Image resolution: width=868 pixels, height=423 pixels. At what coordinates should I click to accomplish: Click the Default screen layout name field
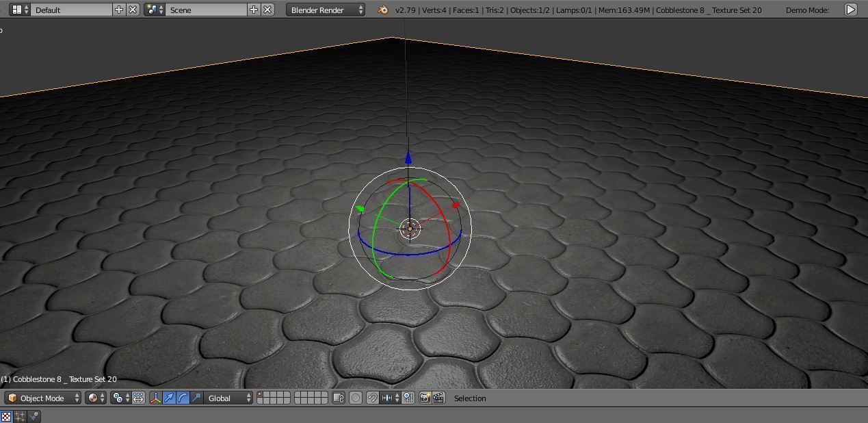coord(72,10)
